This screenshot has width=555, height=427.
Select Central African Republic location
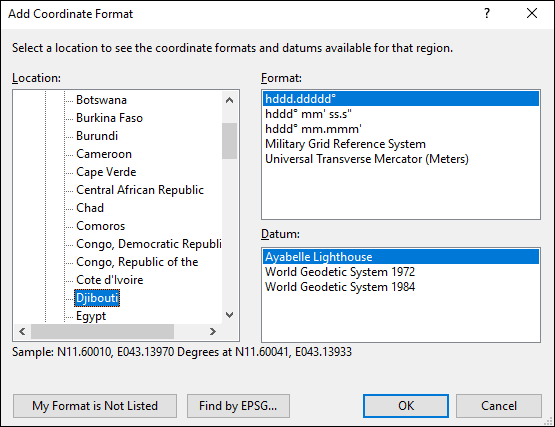coord(140,190)
